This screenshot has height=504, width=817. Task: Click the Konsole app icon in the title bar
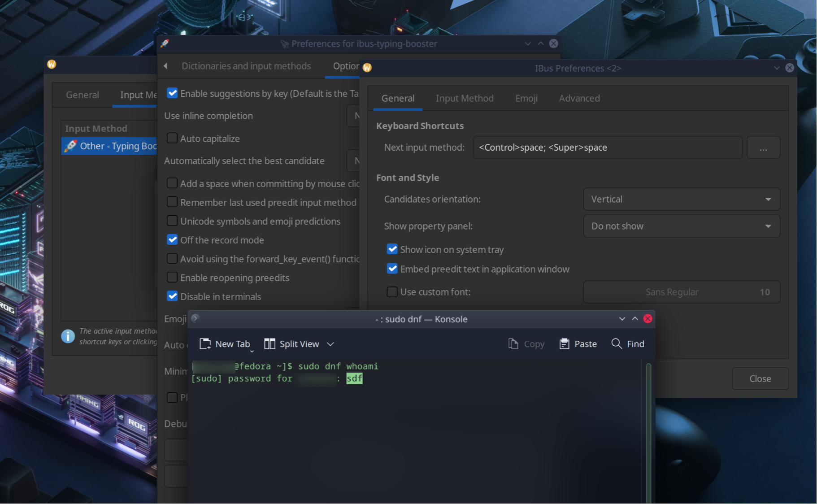195,318
